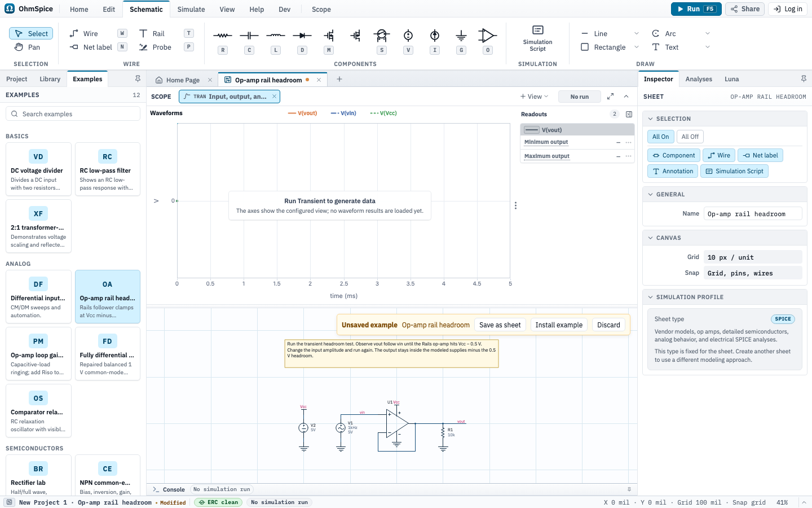Run the simulation
Viewport: 812px width, 508px height.
click(x=696, y=9)
